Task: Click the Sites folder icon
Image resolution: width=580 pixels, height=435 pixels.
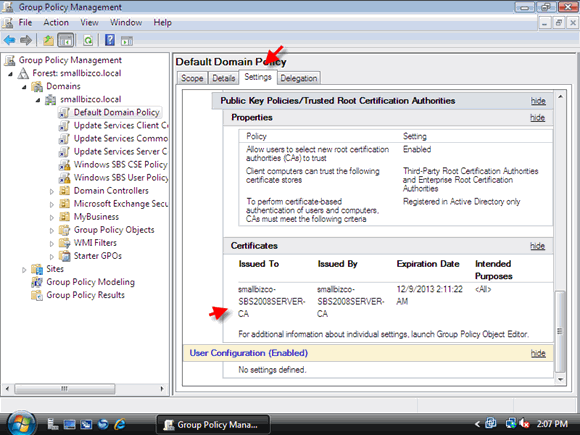Action: click(37, 269)
